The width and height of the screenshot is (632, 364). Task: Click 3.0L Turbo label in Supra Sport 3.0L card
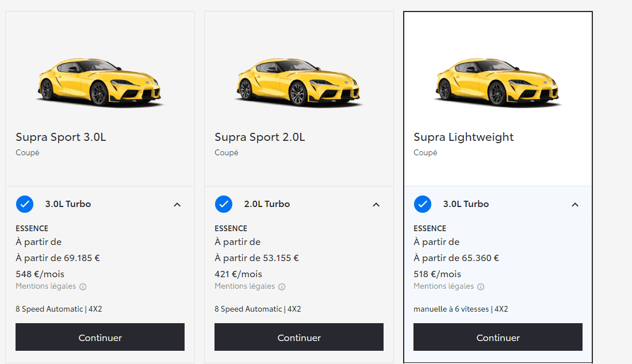pos(68,204)
